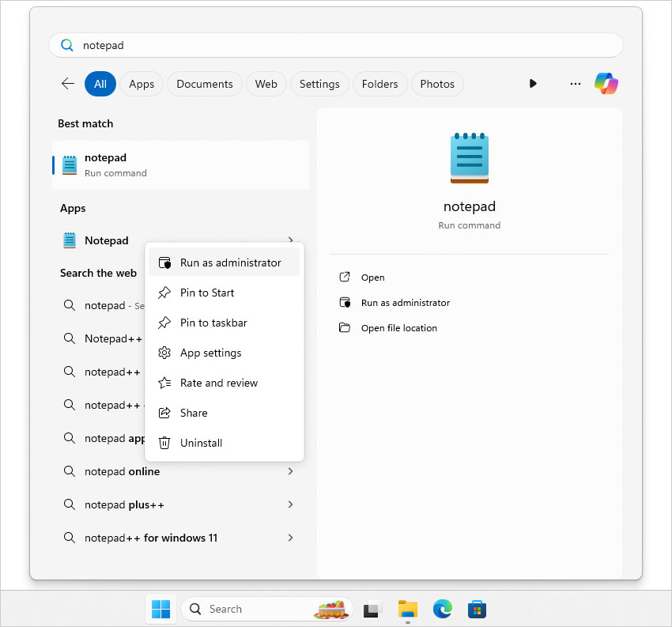Click Open in the preview pane
Image resolution: width=672 pixels, height=627 pixels.
(x=372, y=278)
